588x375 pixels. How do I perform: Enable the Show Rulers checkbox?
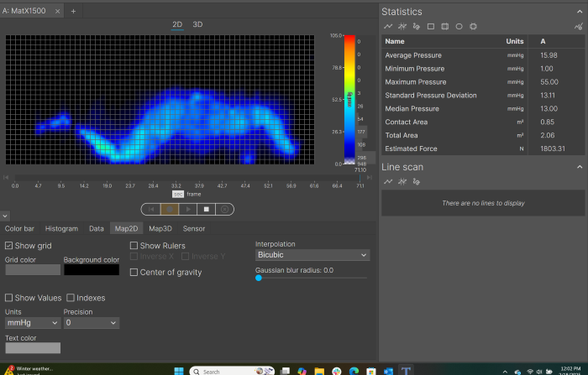pos(134,246)
